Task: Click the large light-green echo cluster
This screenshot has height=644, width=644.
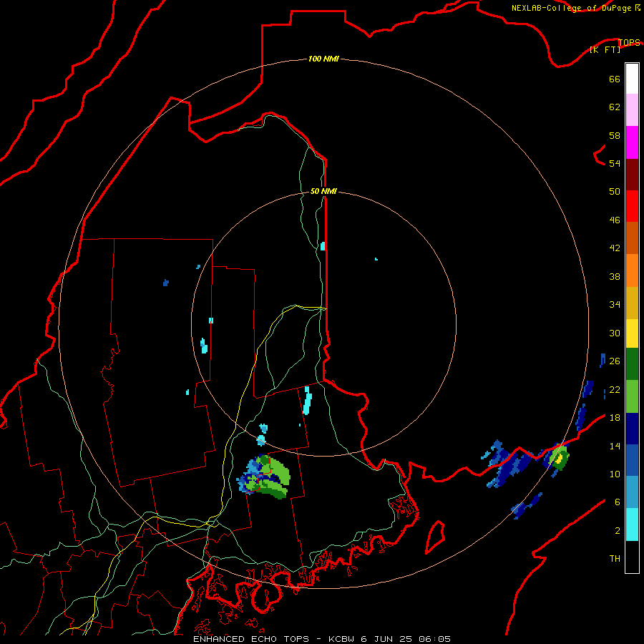Action: 279,472
